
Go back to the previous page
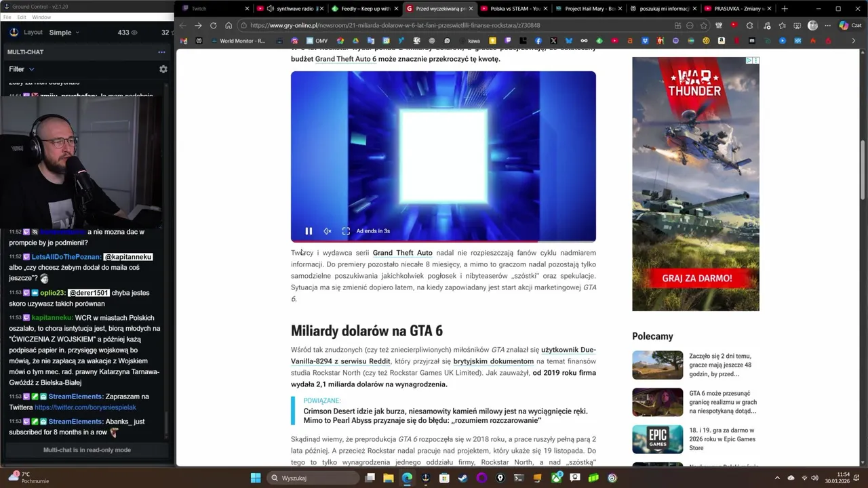182,26
